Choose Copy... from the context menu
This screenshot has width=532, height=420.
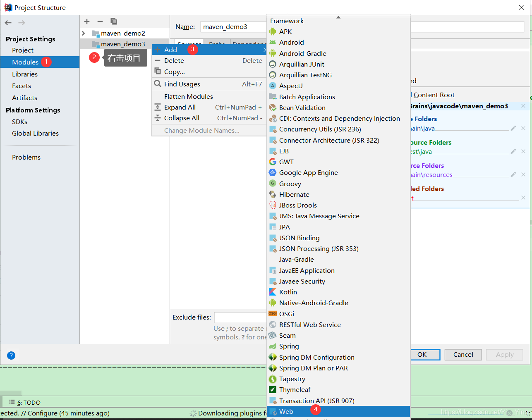point(209,72)
